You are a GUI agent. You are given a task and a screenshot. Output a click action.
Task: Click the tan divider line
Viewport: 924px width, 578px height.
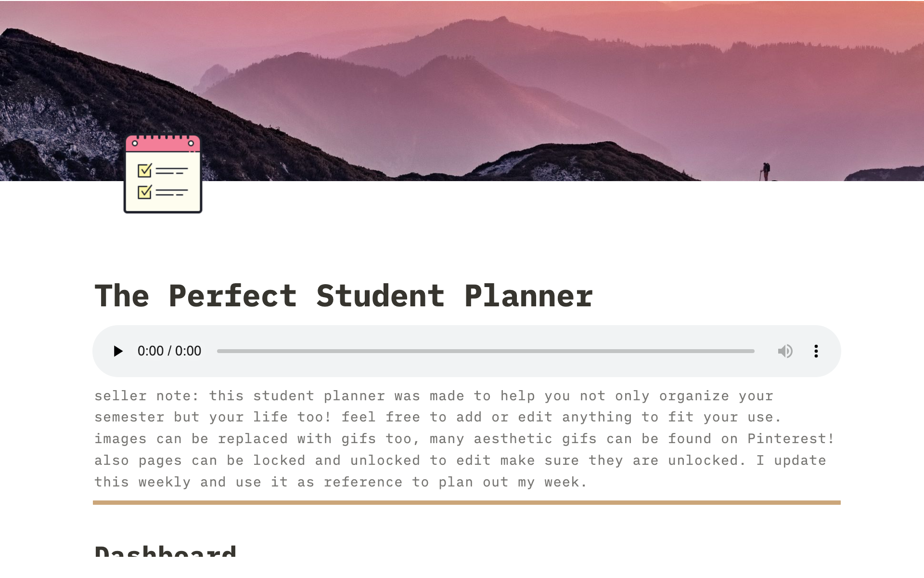click(x=466, y=502)
